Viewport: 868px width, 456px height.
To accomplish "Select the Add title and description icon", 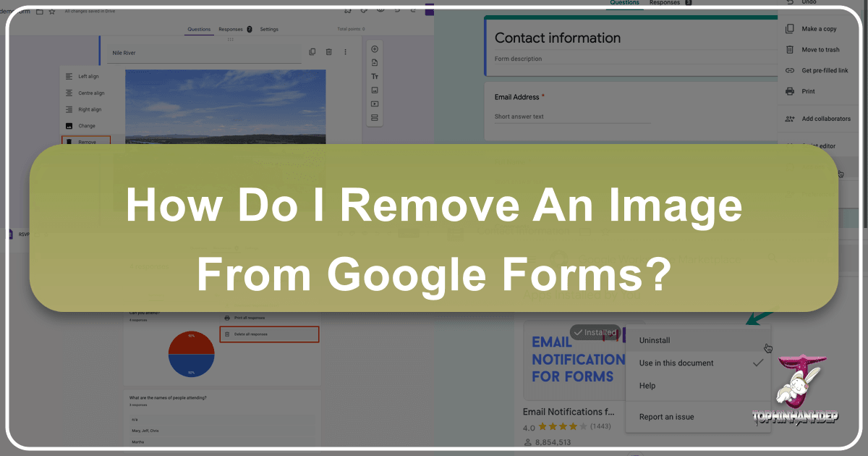I will [x=375, y=77].
